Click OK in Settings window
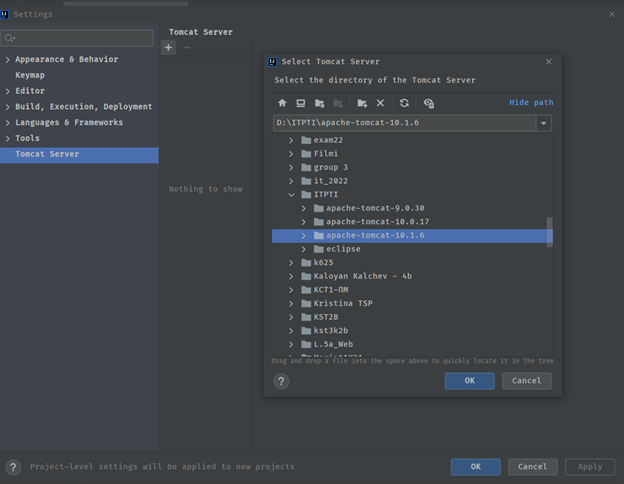 476,467
